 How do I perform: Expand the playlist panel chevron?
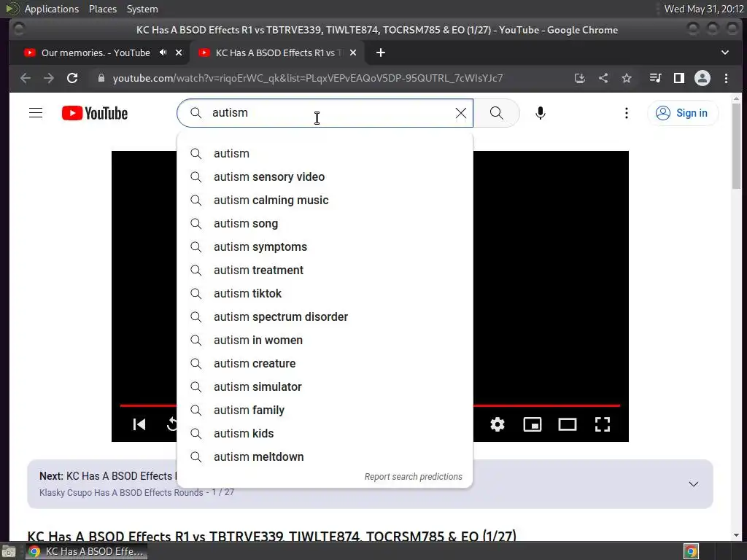(694, 484)
